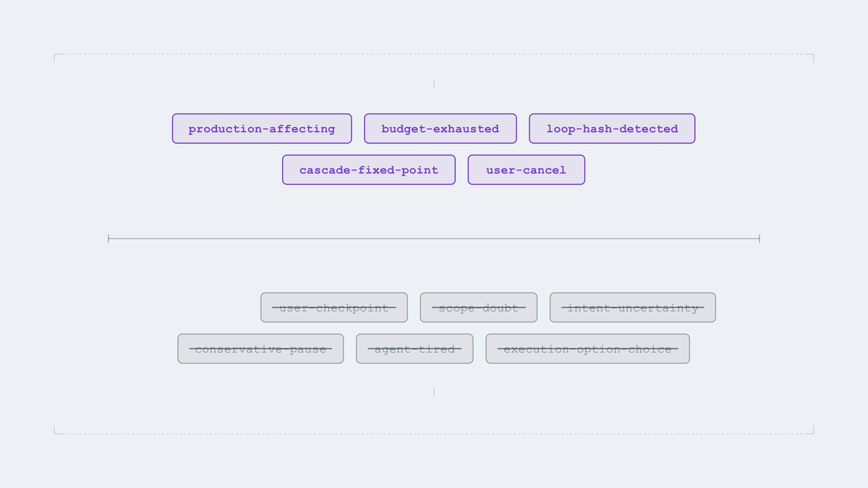
Task: Click the divider line's left end tick
Action: [x=109, y=239]
